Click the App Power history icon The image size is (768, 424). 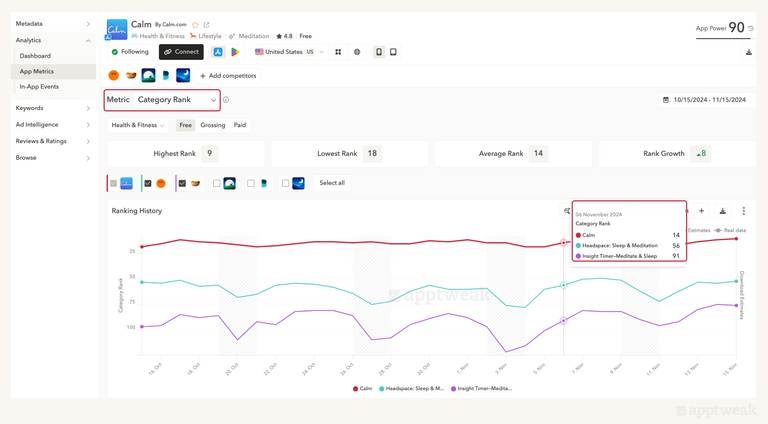[751, 28]
